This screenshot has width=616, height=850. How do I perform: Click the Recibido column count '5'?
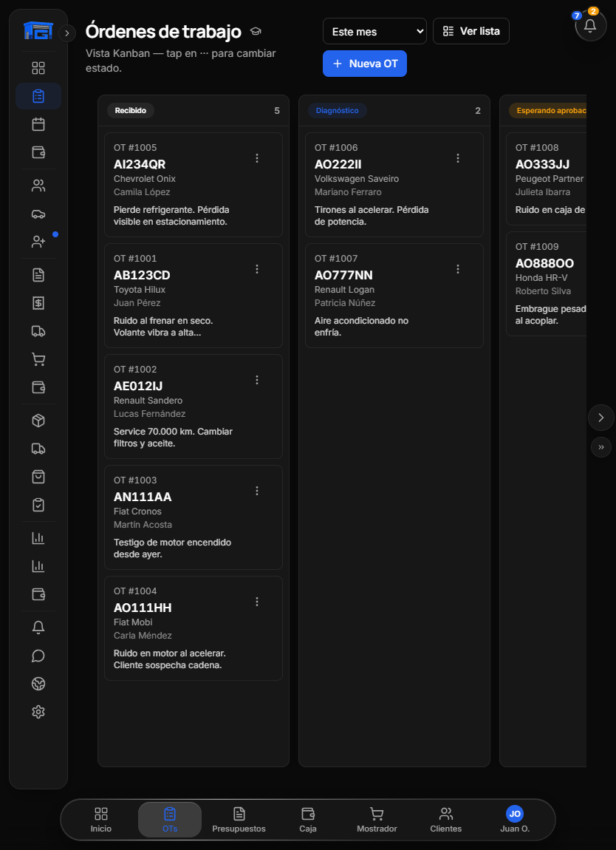[x=277, y=111]
